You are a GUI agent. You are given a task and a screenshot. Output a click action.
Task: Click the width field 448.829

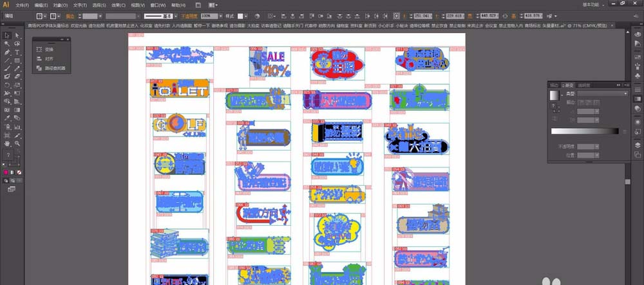(x=489, y=16)
